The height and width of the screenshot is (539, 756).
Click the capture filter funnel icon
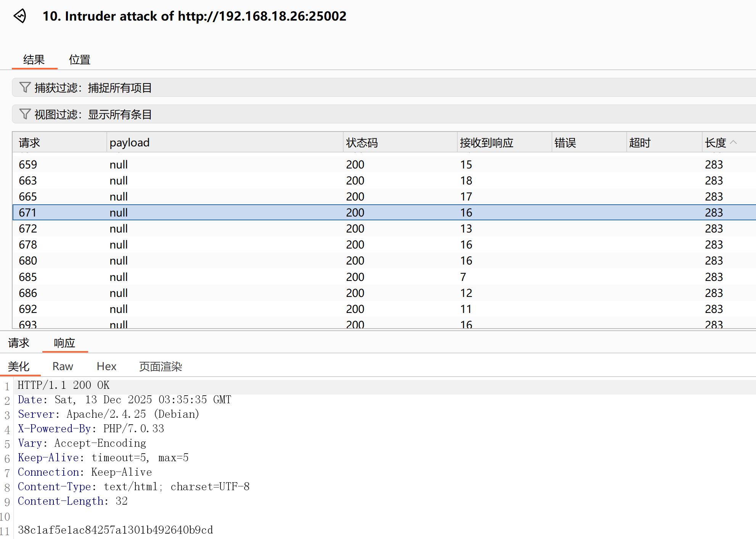[x=25, y=88]
